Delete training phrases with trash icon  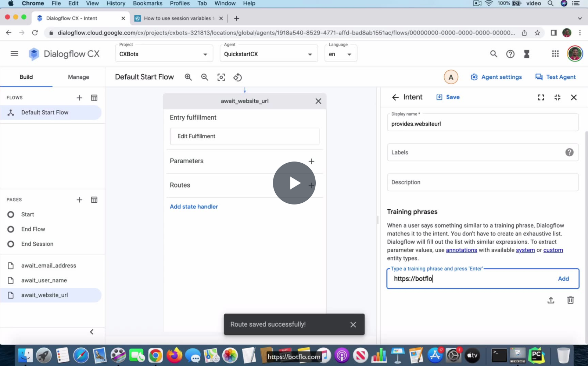click(x=570, y=300)
